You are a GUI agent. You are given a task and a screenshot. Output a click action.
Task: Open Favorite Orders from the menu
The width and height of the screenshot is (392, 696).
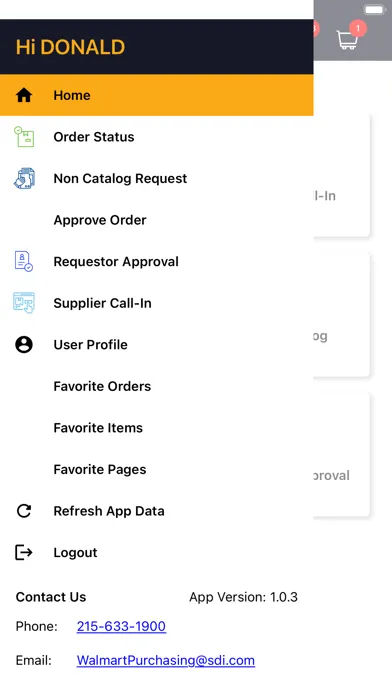(102, 386)
